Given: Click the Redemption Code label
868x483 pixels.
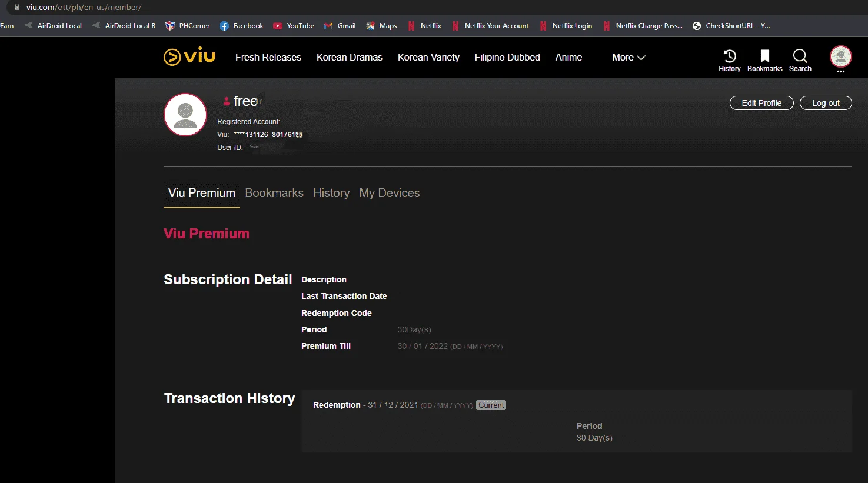Looking at the screenshot, I should (337, 313).
